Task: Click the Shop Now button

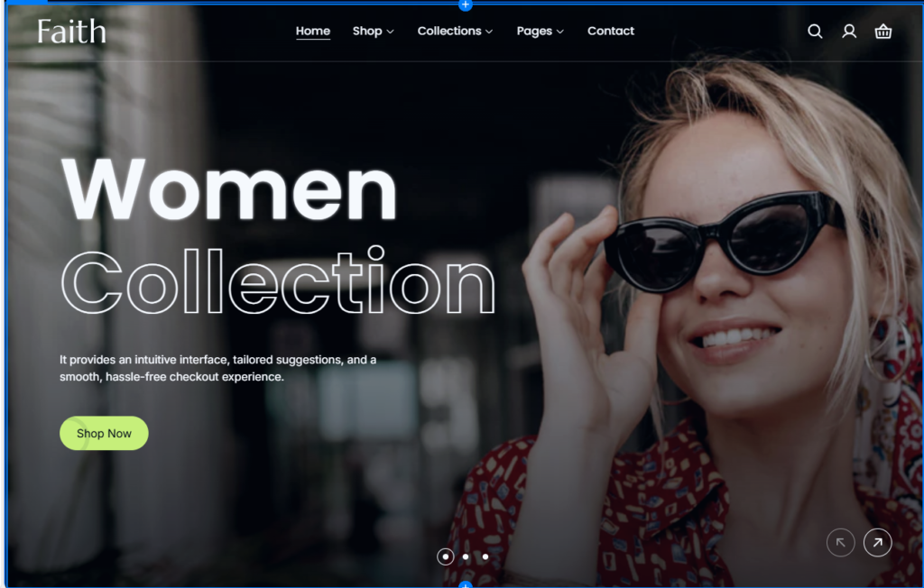Action: pyautogui.click(x=104, y=433)
